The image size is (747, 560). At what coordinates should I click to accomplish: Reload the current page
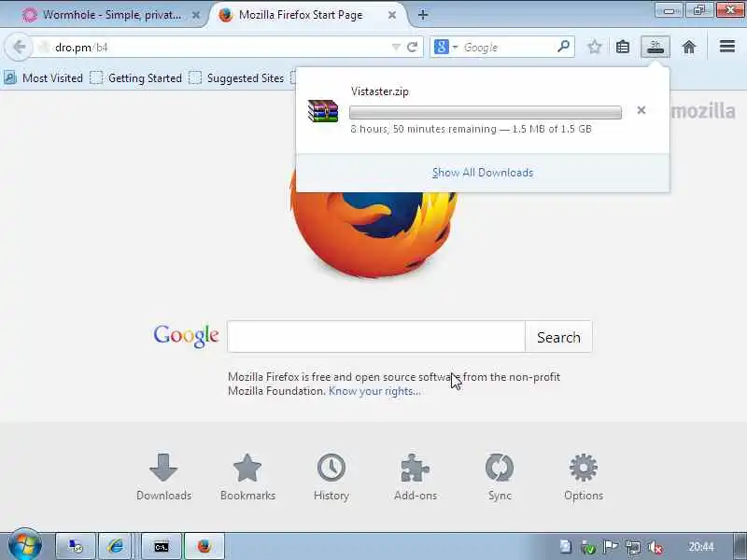[x=412, y=48]
